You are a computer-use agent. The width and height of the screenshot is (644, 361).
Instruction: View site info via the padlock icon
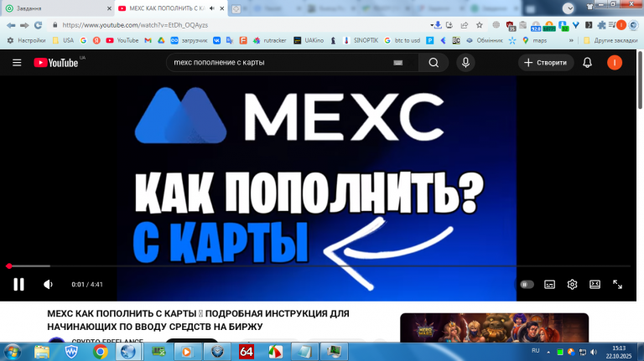[55, 25]
